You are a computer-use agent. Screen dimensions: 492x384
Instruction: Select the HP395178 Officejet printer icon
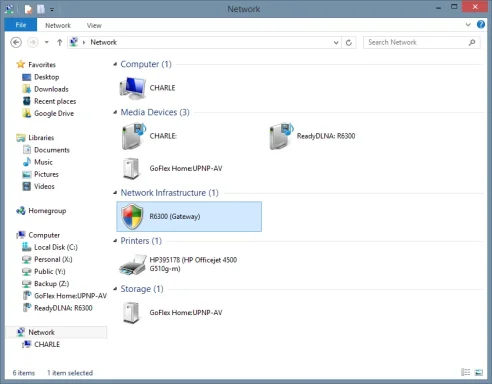coord(133,265)
